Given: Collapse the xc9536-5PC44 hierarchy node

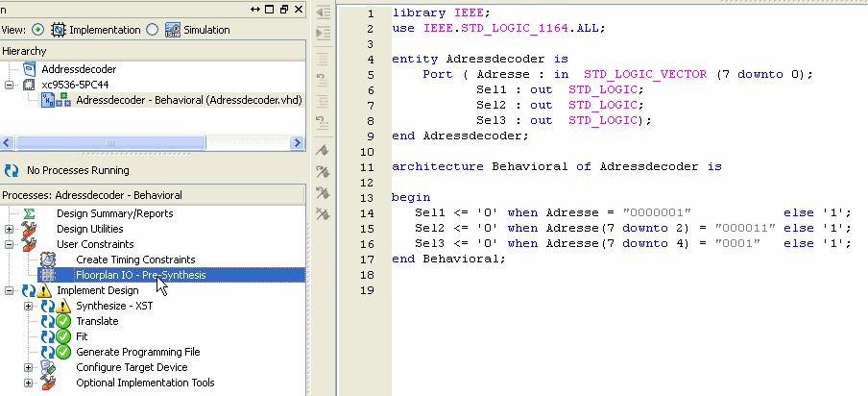Looking at the screenshot, I should click(9, 85).
